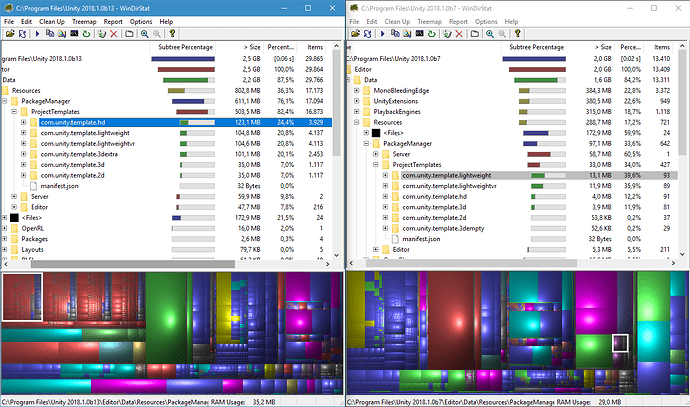The image size is (690, 407).
Task: Click Copy Path icon in left 0b13 window
Action: tap(50, 33)
